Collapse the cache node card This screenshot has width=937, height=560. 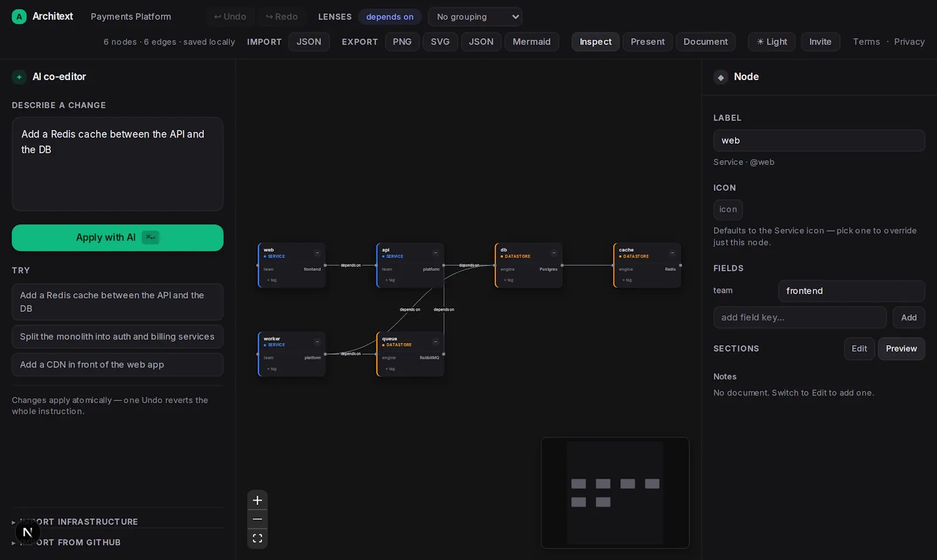pos(672,253)
